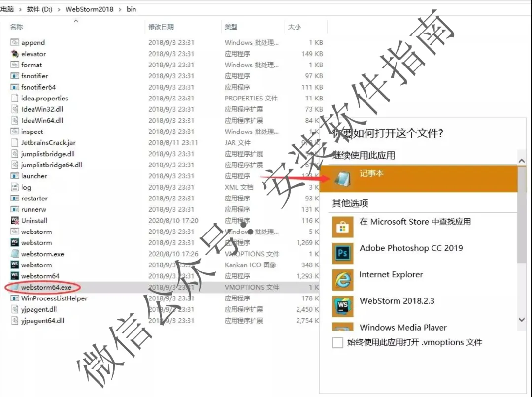Image resolution: width=532 pixels, height=397 pixels.
Task: Click the JetbrainsCrack.jar file icon
Action: point(15,142)
